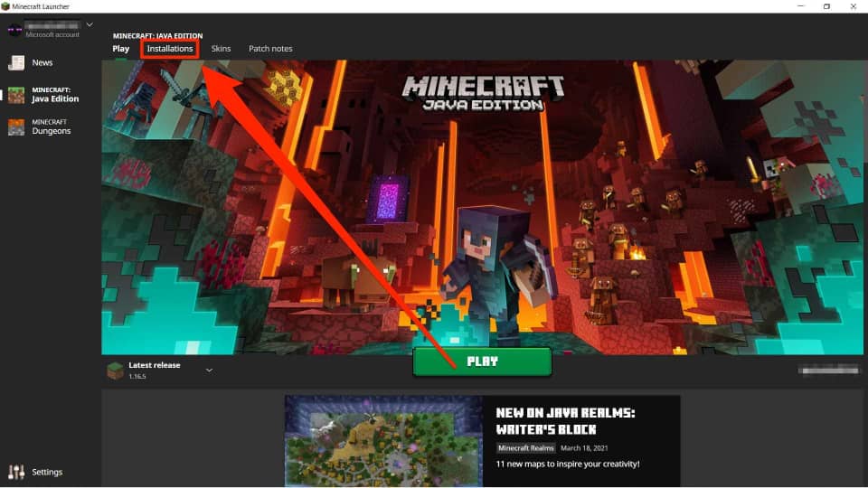Click the Latest release grass block icon
The height and width of the screenshot is (488, 868).
(115, 371)
